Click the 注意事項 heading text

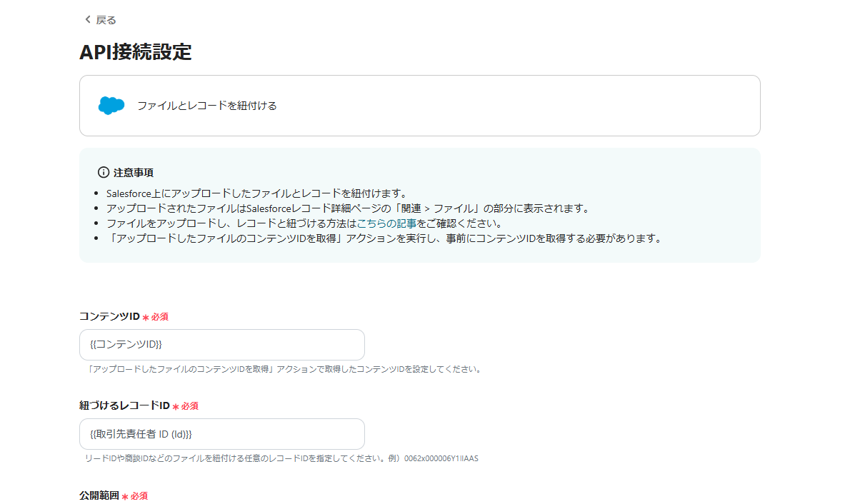point(134,172)
